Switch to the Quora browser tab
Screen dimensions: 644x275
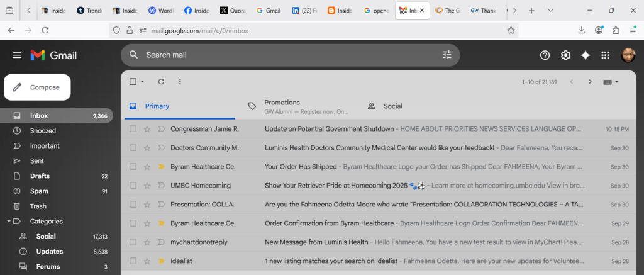click(233, 11)
